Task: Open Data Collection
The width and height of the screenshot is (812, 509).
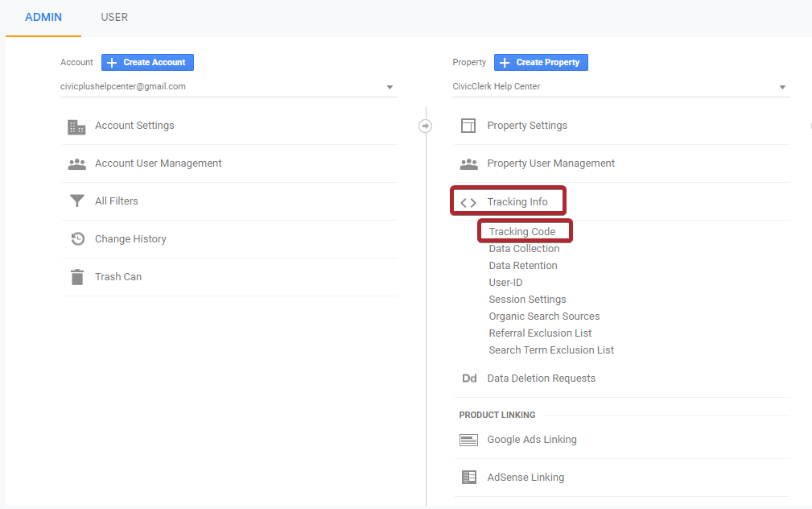Action: pos(524,249)
